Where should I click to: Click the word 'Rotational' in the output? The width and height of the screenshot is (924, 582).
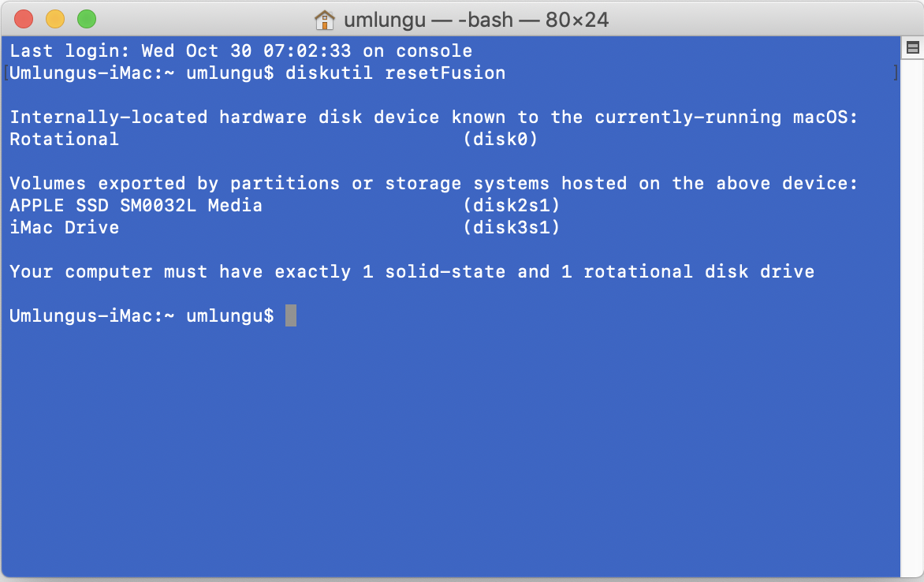coord(65,140)
